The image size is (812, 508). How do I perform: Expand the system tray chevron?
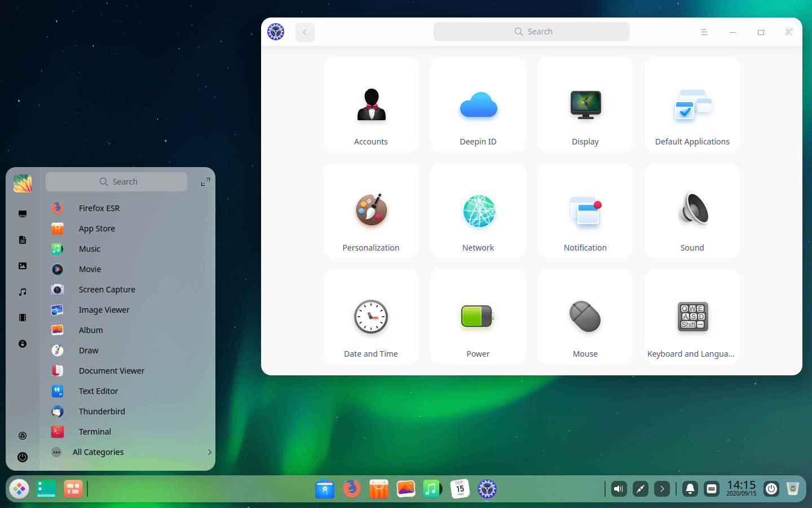point(661,489)
